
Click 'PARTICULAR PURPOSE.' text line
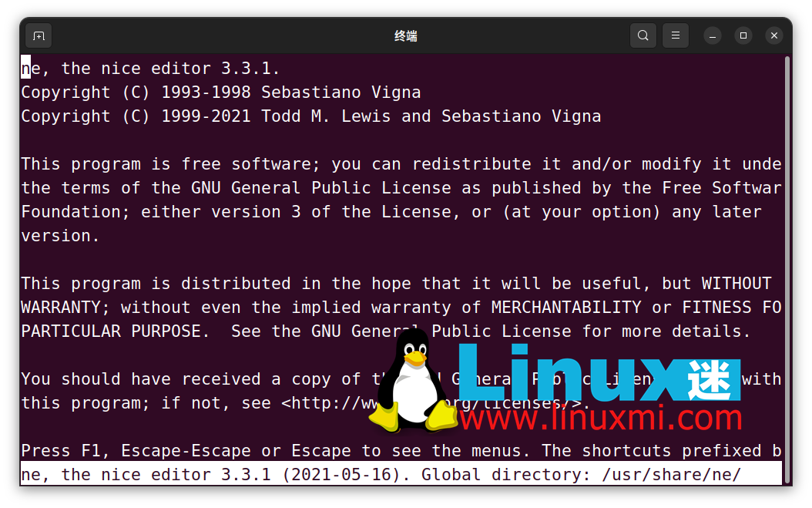coord(115,331)
